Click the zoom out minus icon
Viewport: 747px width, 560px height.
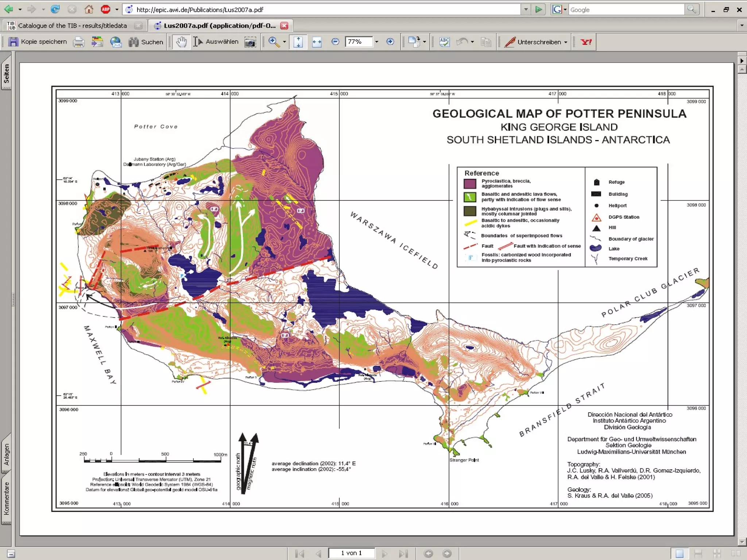[x=335, y=42]
